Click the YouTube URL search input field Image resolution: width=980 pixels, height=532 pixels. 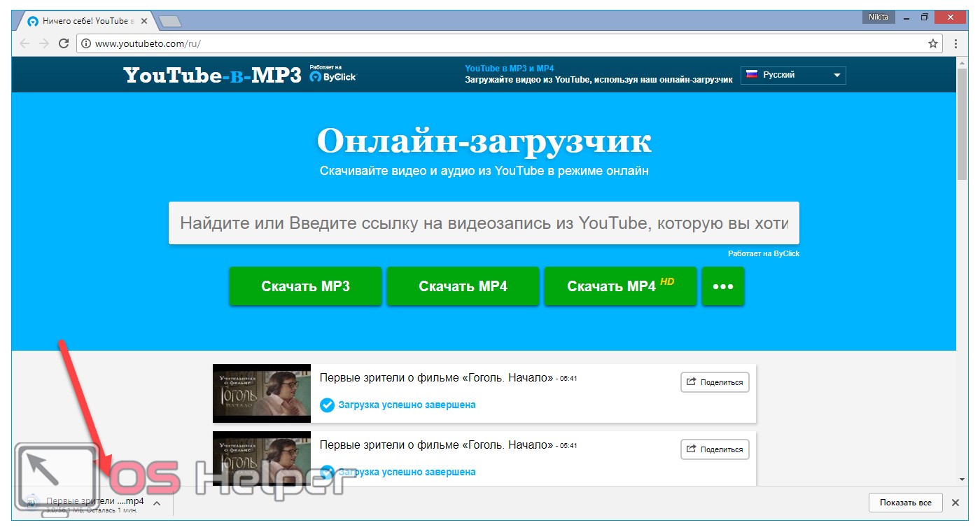(484, 223)
